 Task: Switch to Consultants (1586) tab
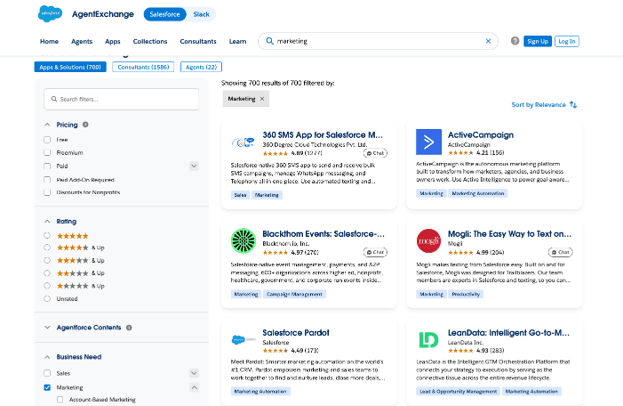143,67
